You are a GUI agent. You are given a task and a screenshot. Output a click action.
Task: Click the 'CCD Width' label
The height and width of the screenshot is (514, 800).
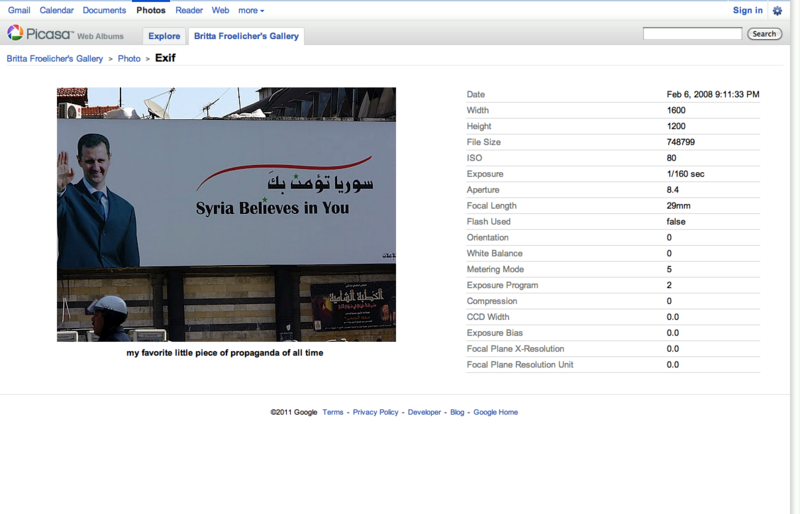(x=488, y=317)
